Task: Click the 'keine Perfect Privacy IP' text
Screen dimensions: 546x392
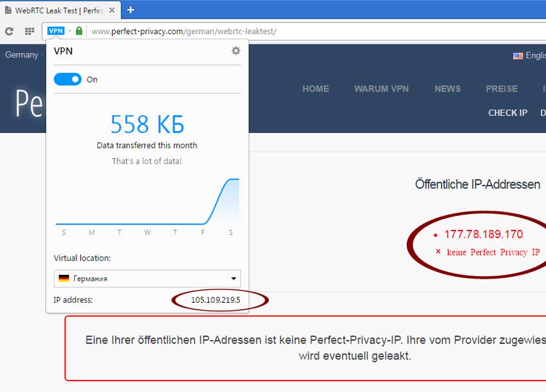Action: coord(493,252)
